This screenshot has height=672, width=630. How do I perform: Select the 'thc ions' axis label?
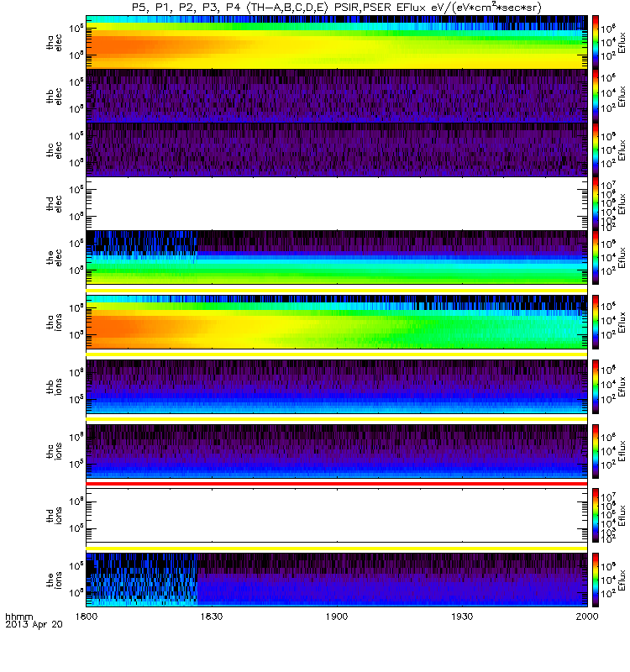tap(54, 451)
